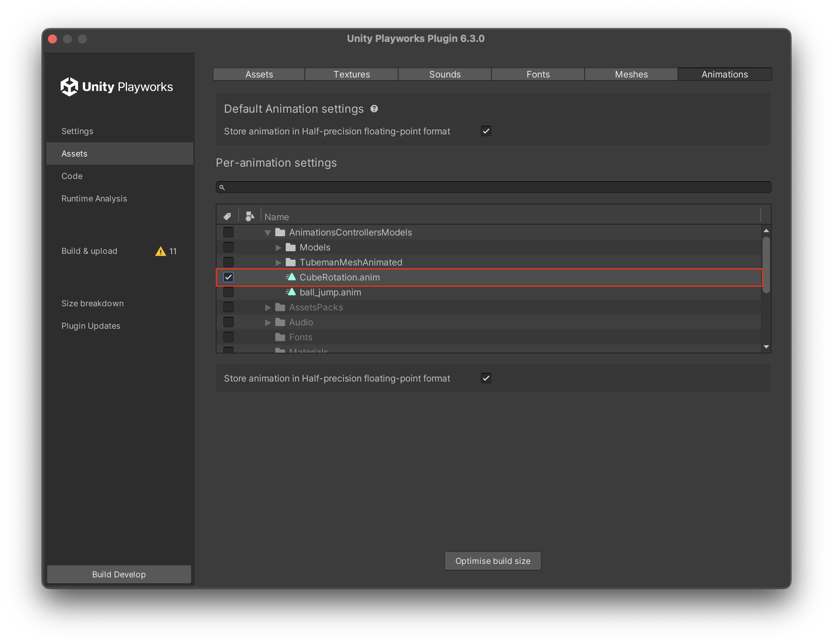Check the Audio folder checkbox
The width and height of the screenshot is (833, 644).
[228, 322]
